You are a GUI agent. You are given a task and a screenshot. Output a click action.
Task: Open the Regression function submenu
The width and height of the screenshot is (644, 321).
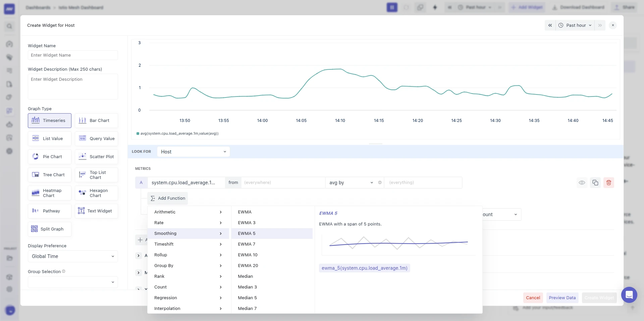coord(189,298)
